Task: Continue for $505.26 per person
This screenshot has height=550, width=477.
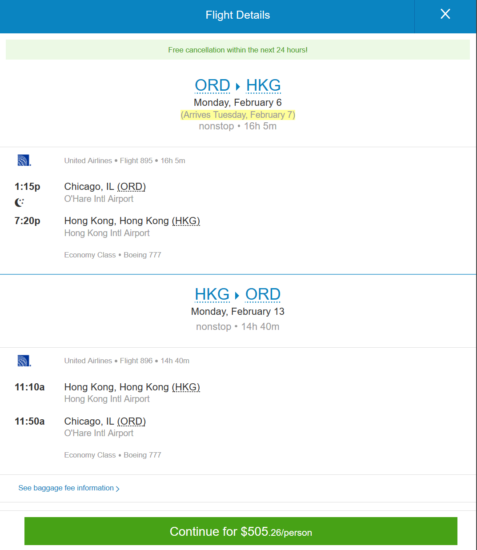Action: [241, 531]
